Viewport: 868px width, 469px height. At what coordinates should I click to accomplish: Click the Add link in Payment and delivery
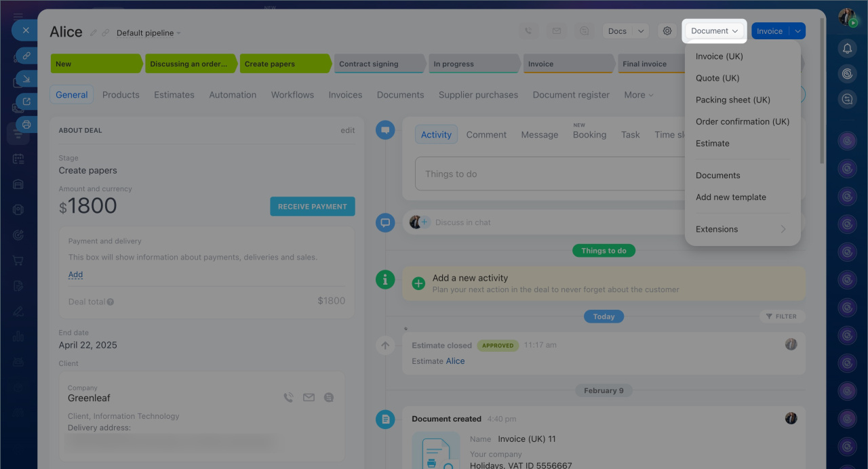click(x=75, y=274)
